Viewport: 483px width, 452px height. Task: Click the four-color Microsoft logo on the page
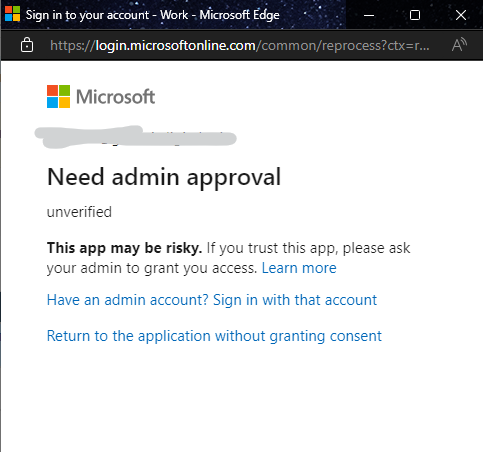[x=58, y=96]
